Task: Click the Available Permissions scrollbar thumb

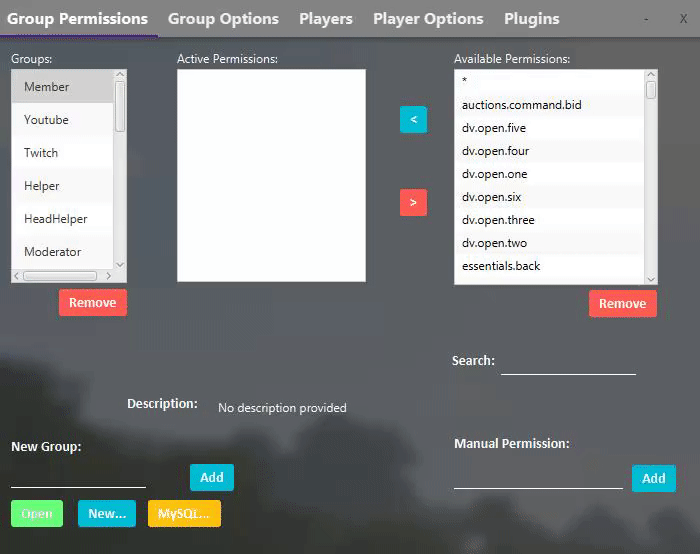Action: (651, 90)
